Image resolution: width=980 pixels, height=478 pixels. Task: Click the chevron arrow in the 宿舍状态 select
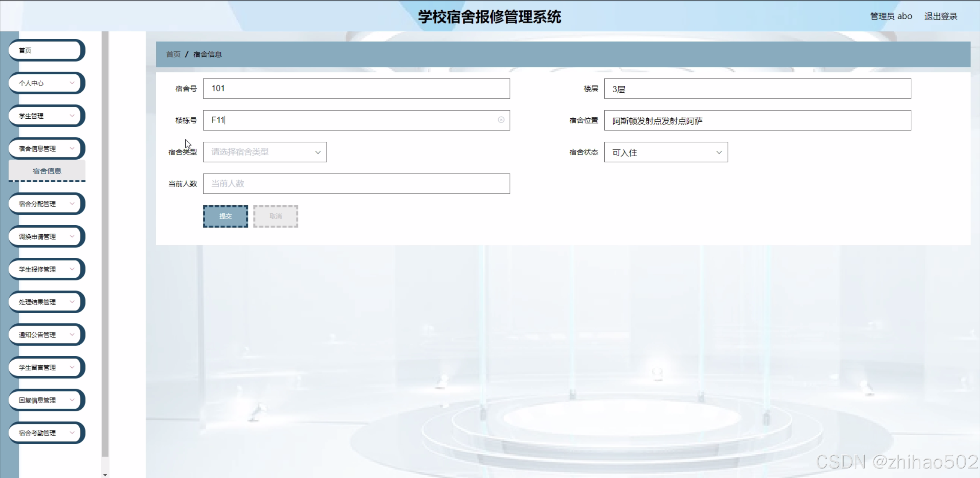pos(719,152)
